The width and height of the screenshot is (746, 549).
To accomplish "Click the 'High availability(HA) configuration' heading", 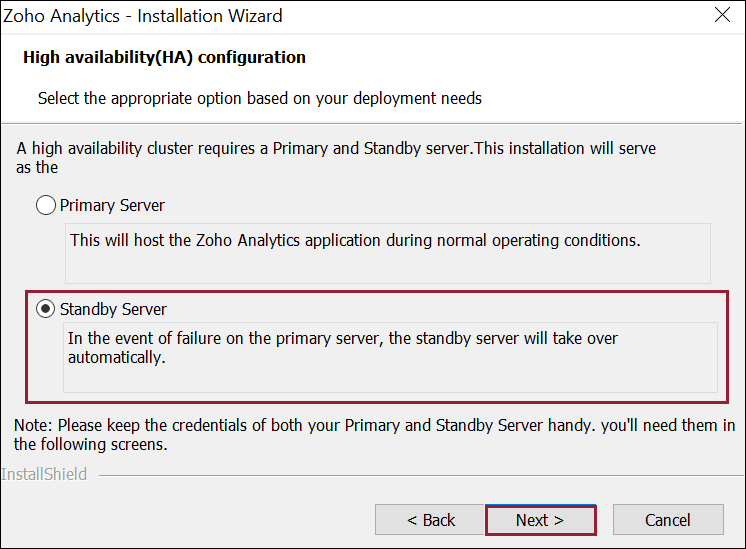I will point(164,58).
